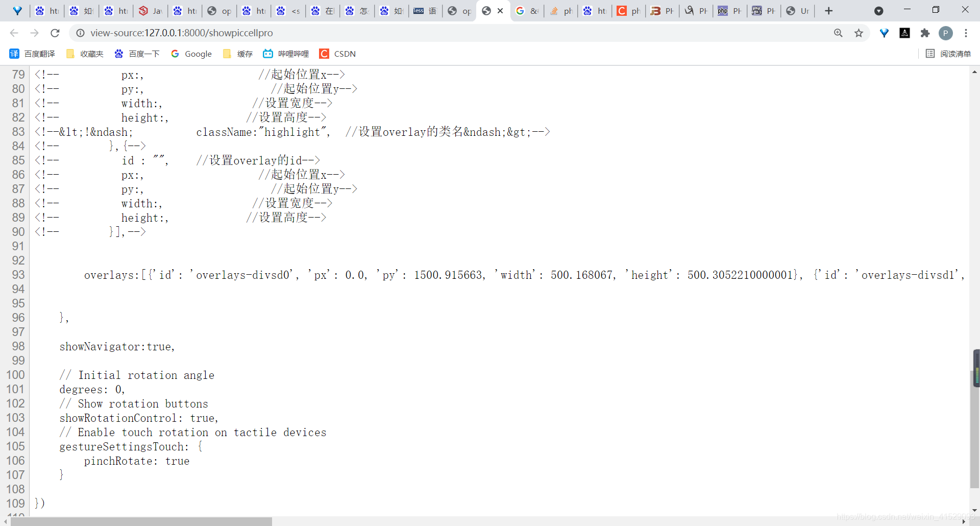Click the scroll-up arrow of vertical scrollbar

(x=975, y=72)
